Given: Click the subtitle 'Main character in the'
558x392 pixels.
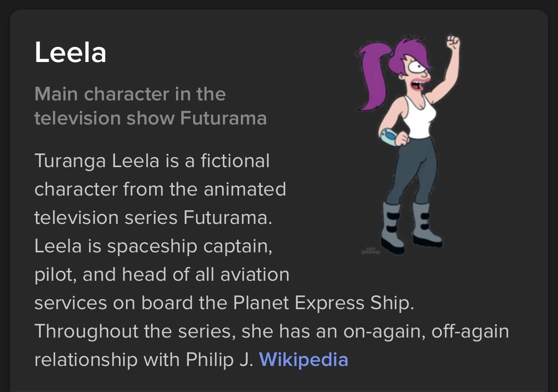Looking at the screenshot, I should coord(130,94).
